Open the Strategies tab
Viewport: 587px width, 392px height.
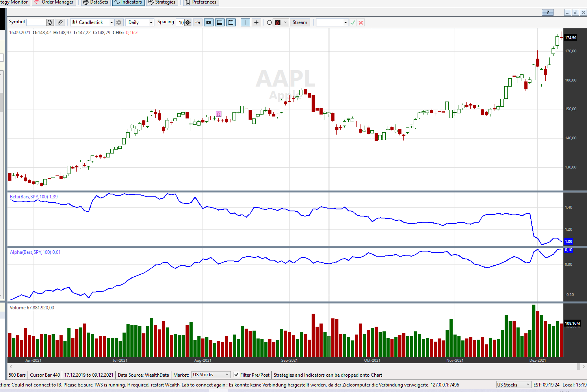pos(162,2)
